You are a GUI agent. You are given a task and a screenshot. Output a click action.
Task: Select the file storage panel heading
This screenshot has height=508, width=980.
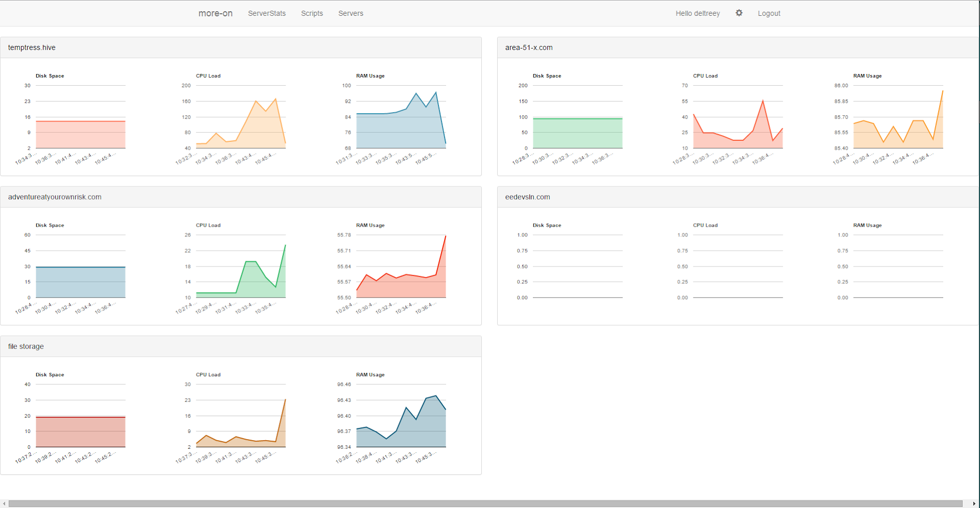click(241, 346)
